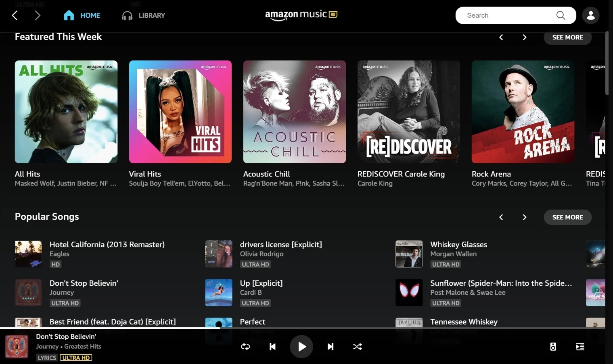
Task: Open Lyrics for the current song
Action: tap(47, 358)
